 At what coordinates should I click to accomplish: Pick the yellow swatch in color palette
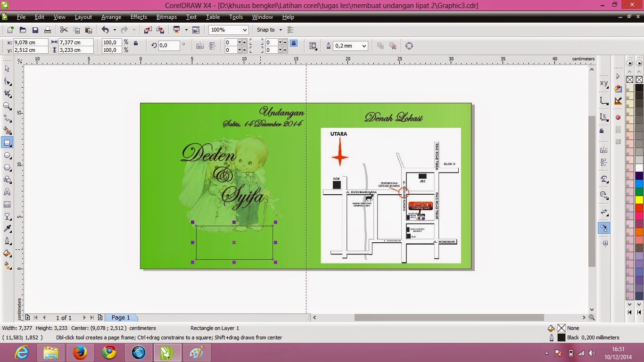pos(639,199)
